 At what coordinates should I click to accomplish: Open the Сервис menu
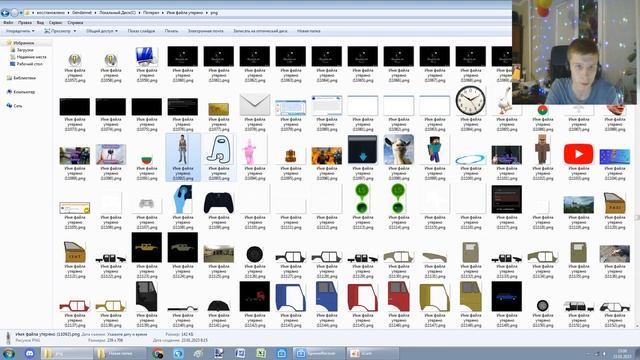point(56,23)
